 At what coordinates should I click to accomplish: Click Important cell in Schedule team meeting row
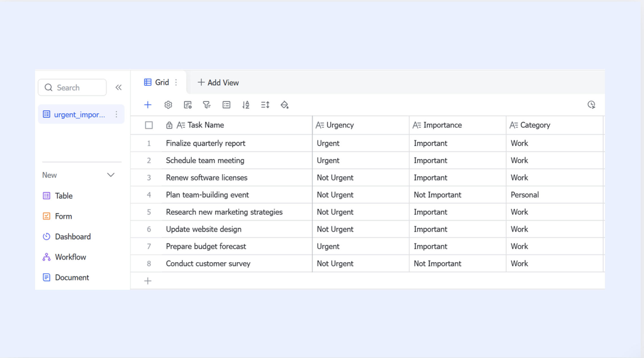click(458, 160)
